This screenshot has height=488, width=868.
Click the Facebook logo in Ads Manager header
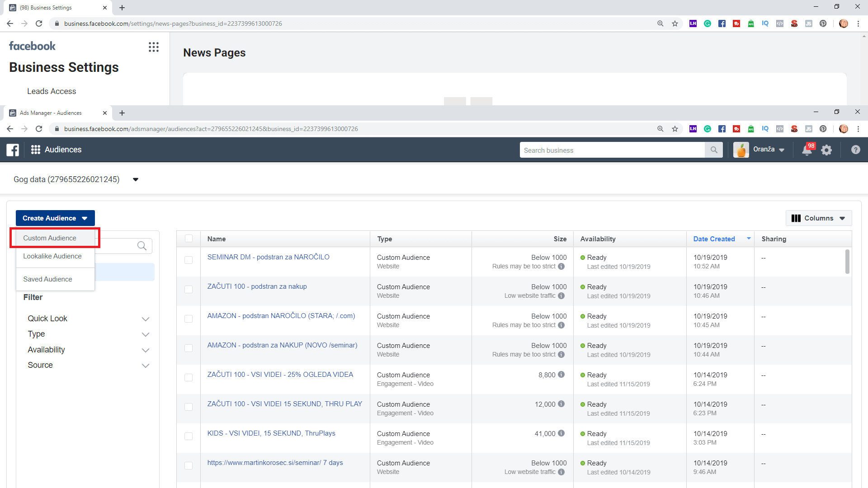pos(13,150)
